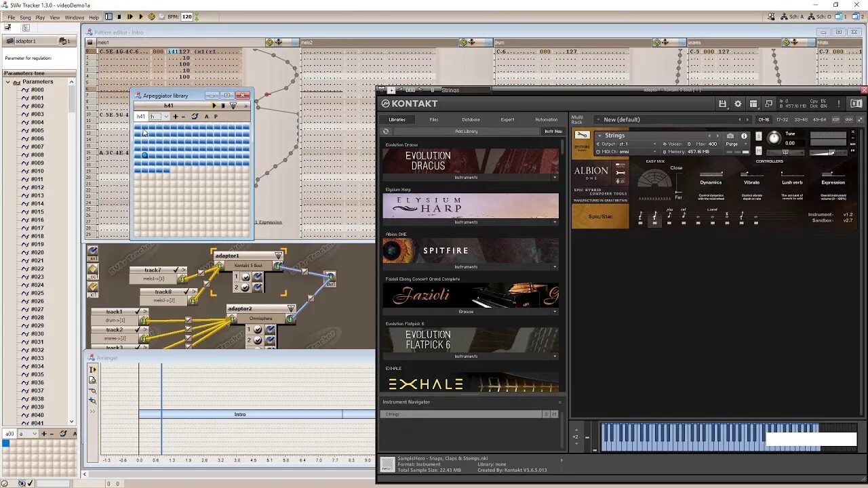868x488 pixels.
Task: Click the Kontakt exclamation panic icon
Action: tap(839, 104)
